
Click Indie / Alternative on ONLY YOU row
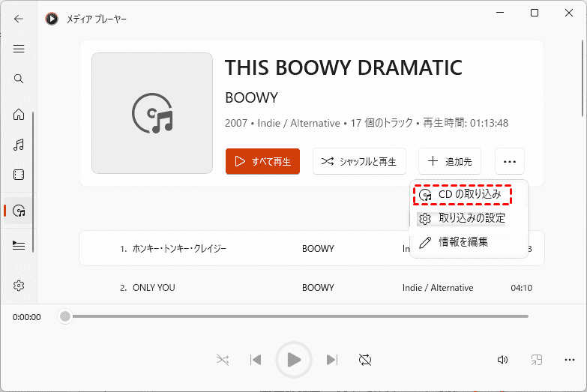click(438, 288)
